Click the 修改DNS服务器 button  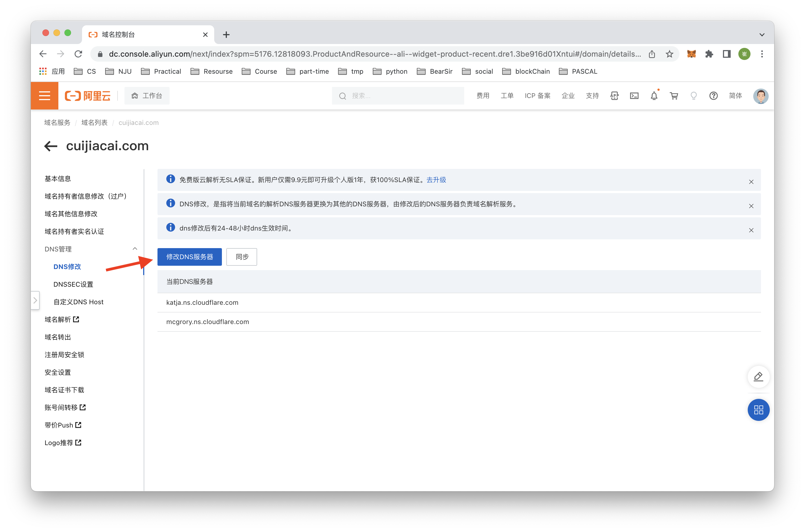click(x=189, y=257)
